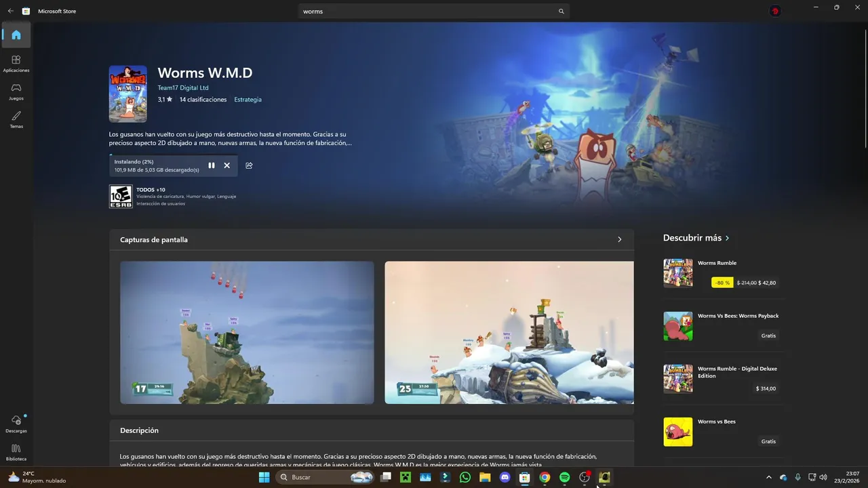Viewport: 868px width, 488px height.
Task: Click the yellow Worms vs Bees thumbnail
Action: (678, 432)
